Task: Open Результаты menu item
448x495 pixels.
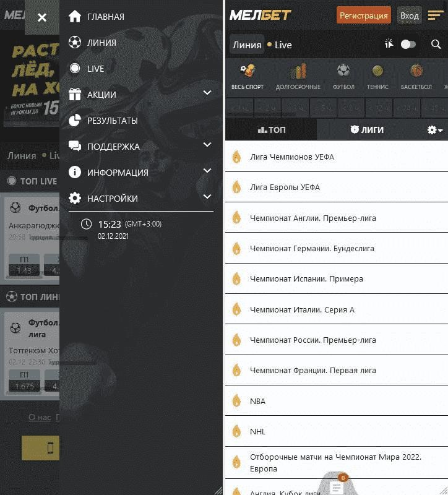Action: [x=113, y=121]
